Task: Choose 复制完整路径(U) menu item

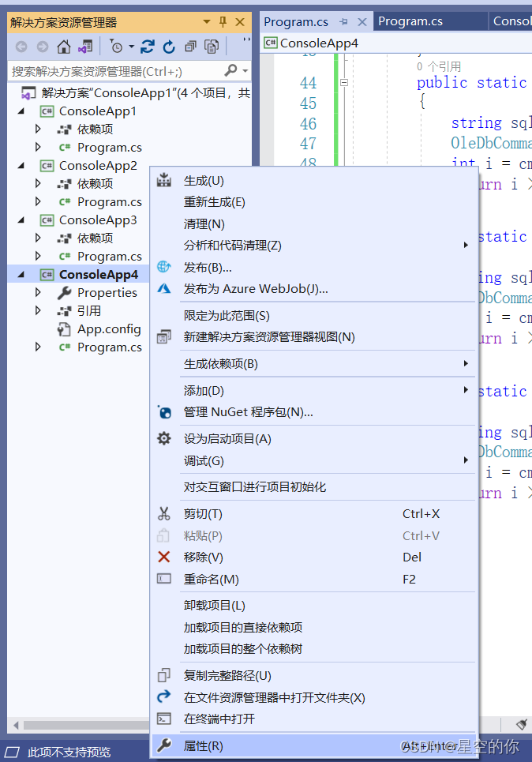Action: pos(313,675)
